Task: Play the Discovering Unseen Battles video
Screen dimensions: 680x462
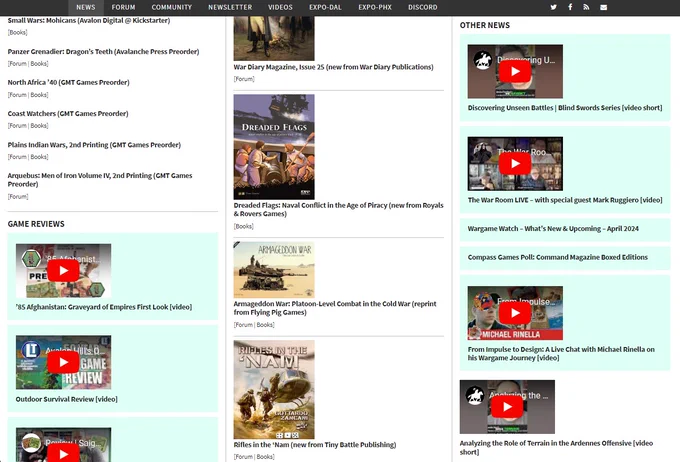Action: point(515,72)
